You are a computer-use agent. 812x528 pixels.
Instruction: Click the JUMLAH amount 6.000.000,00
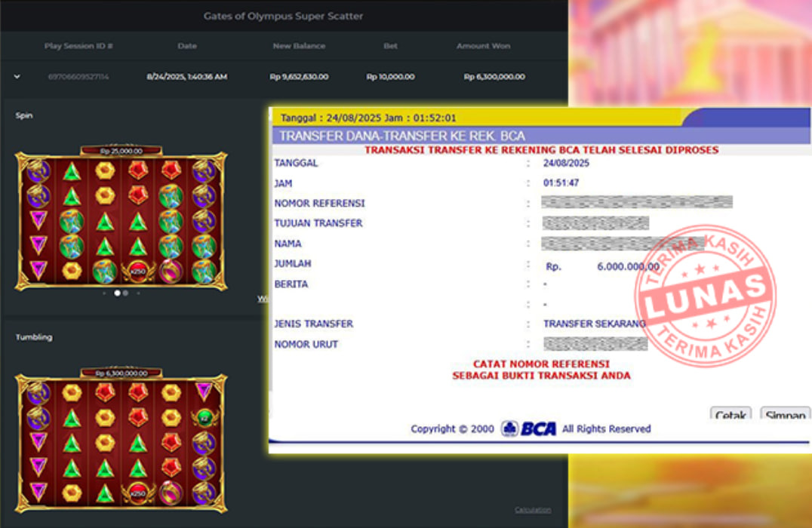pos(628,266)
